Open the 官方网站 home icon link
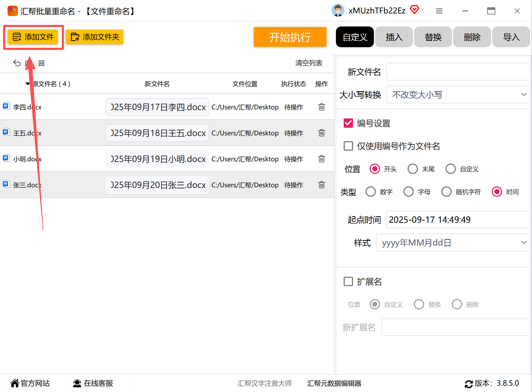 [x=15, y=383]
